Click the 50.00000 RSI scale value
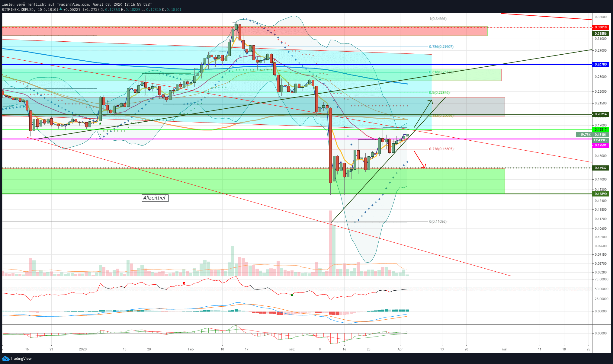This screenshot has height=364, width=613. (601, 289)
